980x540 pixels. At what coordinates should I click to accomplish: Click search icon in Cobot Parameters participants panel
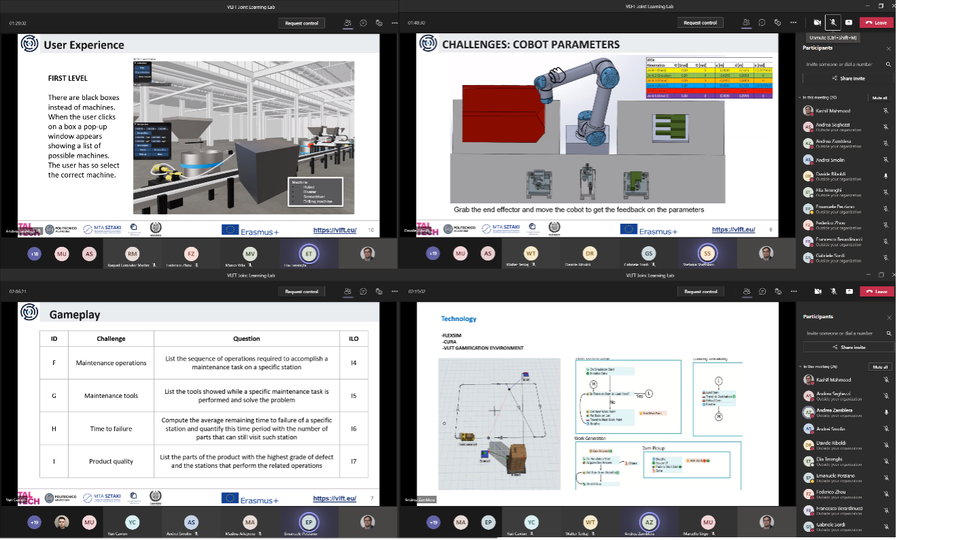(x=888, y=64)
